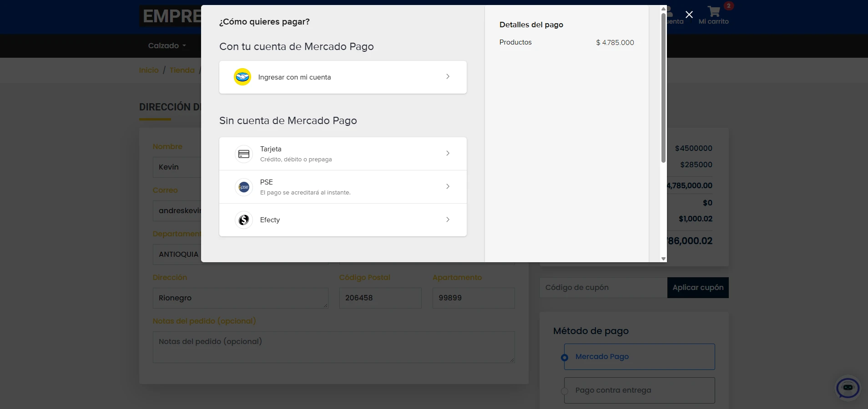Open the Tarjeta option chevron arrow
The height and width of the screenshot is (409, 868).
coord(448,153)
